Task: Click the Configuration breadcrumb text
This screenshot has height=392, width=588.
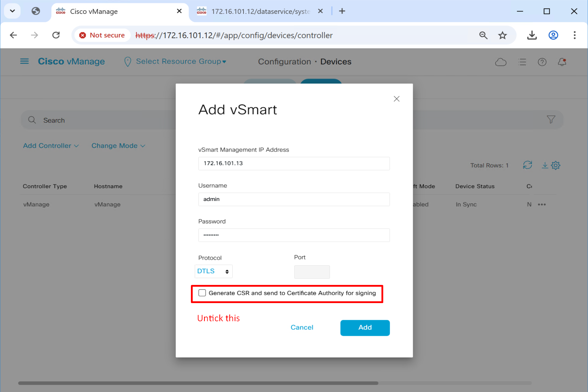Action: pyautogui.click(x=284, y=62)
